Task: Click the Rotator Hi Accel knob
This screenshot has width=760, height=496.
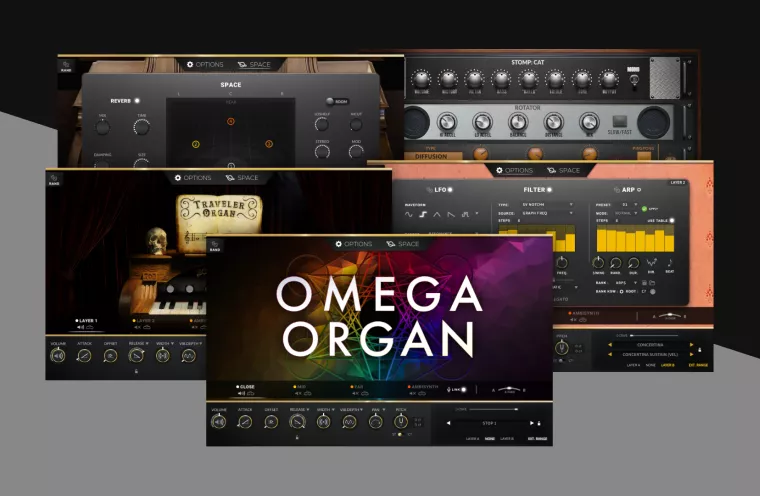Action: coord(447,122)
